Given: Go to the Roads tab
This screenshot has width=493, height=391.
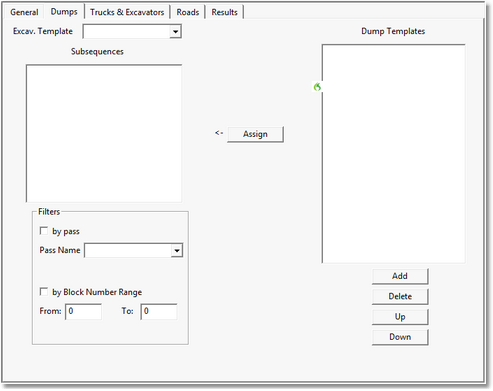Looking at the screenshot, I should pos(188,12).
